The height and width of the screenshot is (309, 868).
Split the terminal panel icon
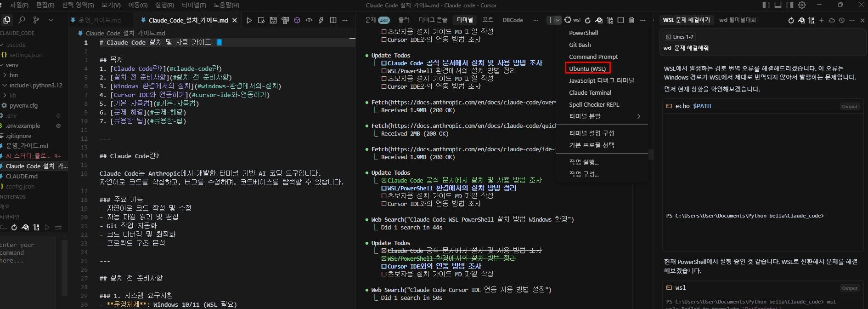click(620, 20)
